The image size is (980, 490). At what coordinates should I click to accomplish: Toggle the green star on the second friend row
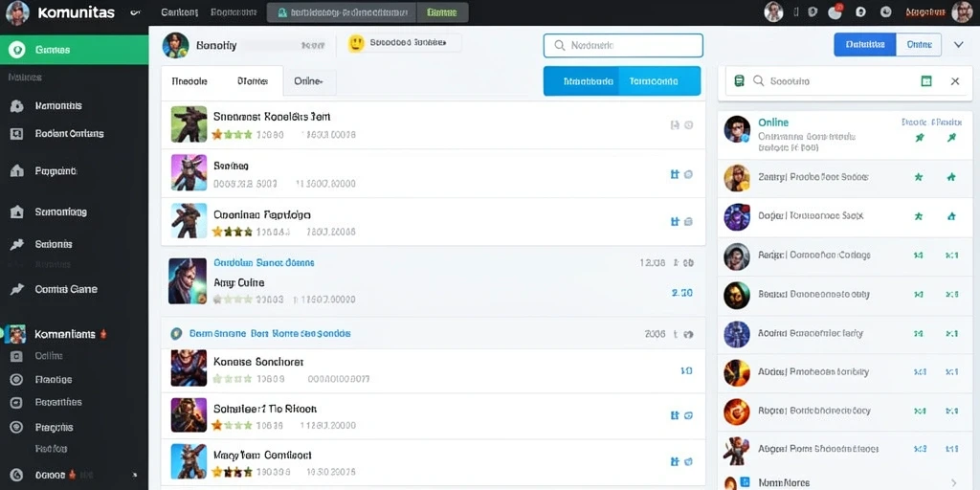pyautogui.click(x=919, y=177)
